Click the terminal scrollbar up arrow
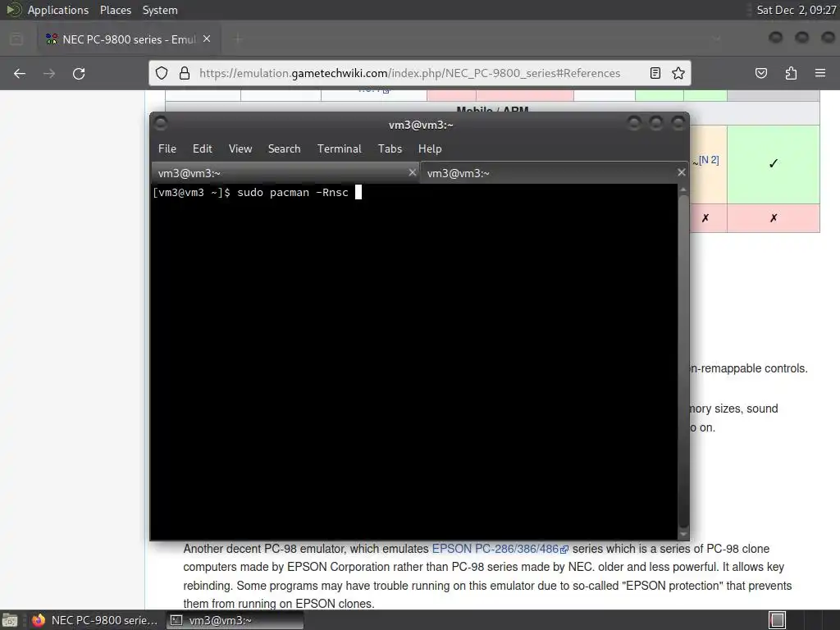The width and height of the screenshot is (840, 630). pos(683,189)
